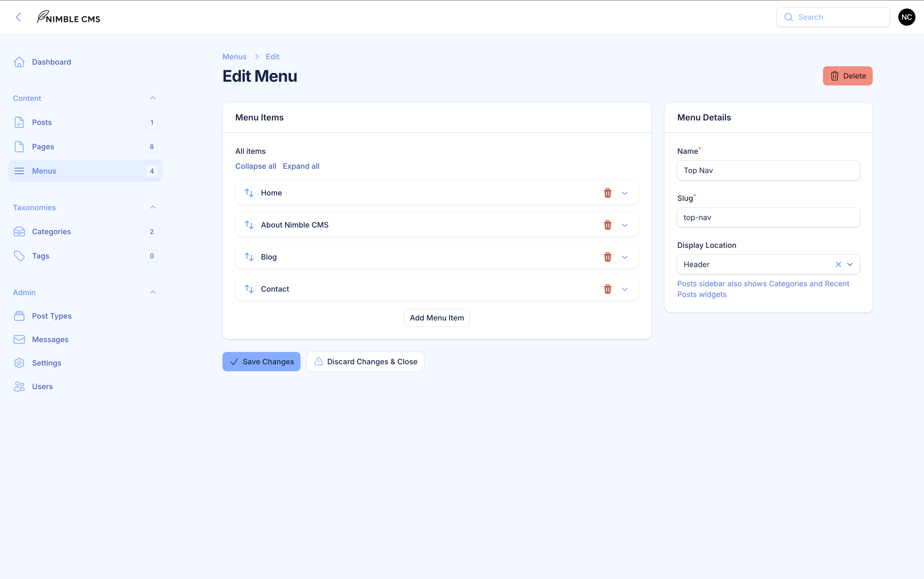Collapse the Content sidebar section

pyautogui.click(x=153, y=99)
